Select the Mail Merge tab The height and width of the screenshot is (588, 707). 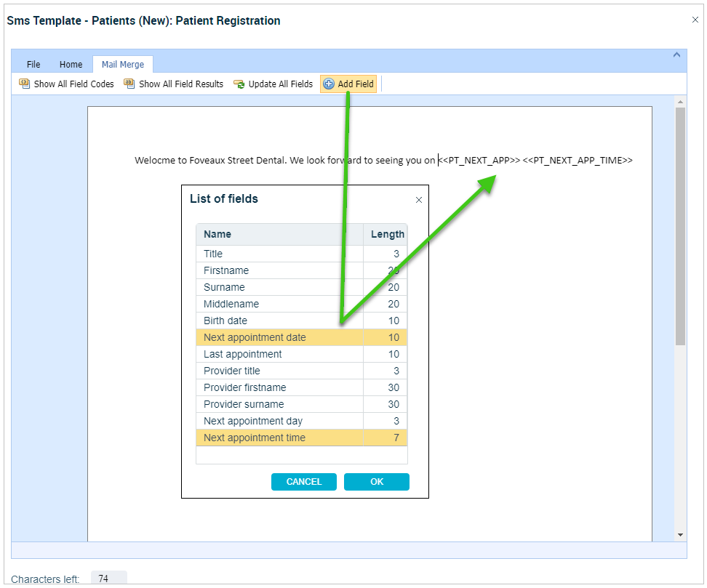pos(123,65)
